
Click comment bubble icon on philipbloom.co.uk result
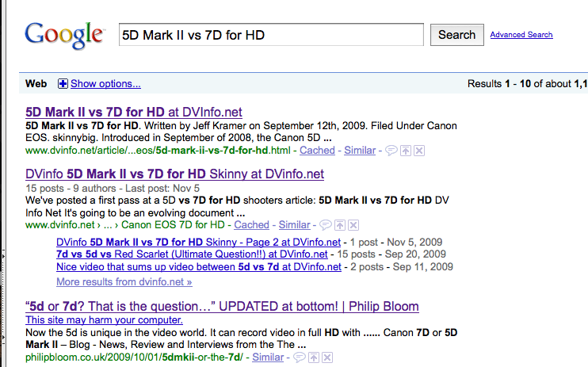300,357
